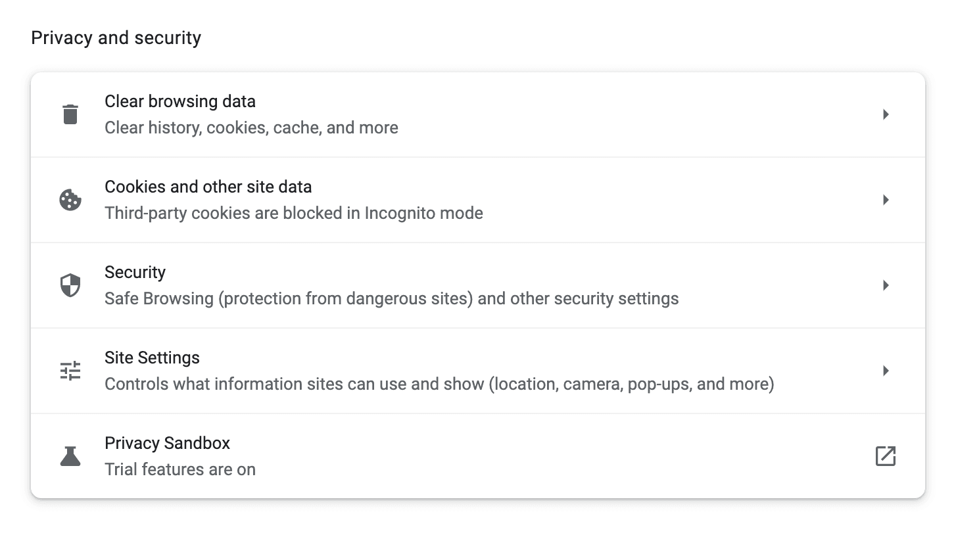Screen dimensions: 956x560
Task: Click the Privacy Sandbox flask icon
Action: [70, 456]
